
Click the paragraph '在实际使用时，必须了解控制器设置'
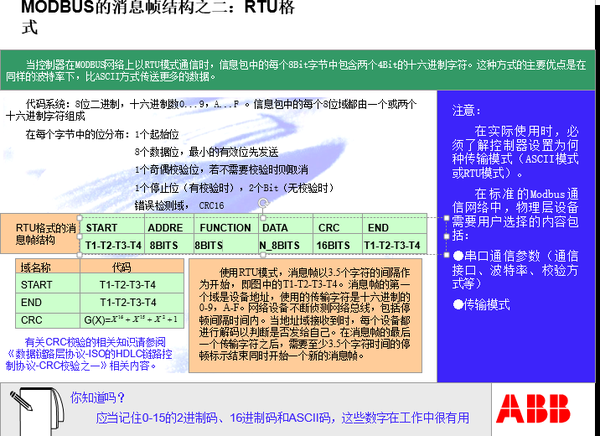pyautogui.click(x=515, y=152)
